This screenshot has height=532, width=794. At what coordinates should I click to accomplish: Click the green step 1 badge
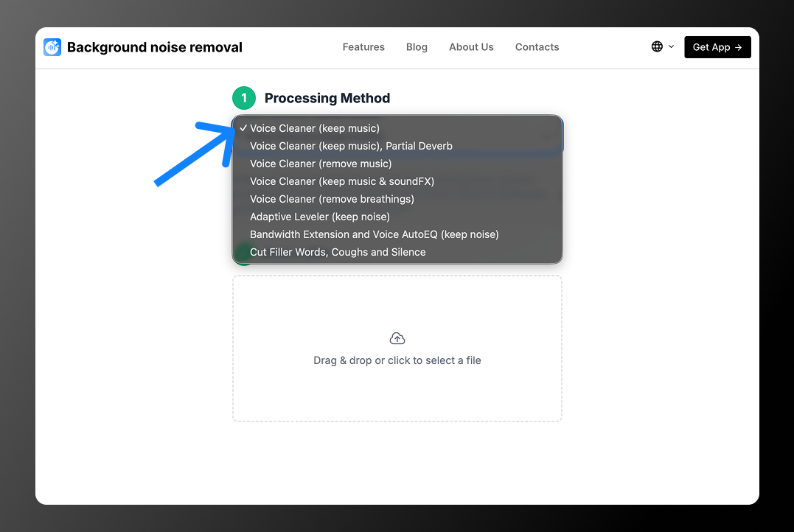pyautogui.click(x=244, y=98)
